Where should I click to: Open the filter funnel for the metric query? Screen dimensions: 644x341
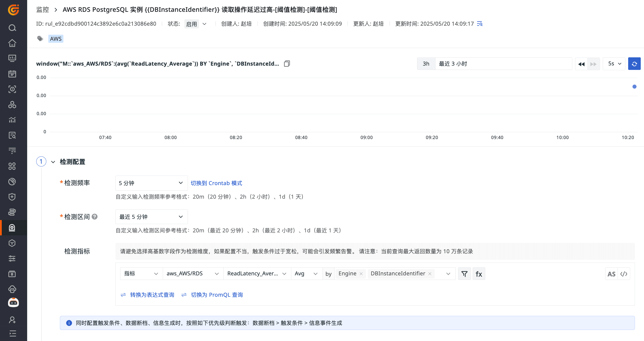(x=464, y=274)
